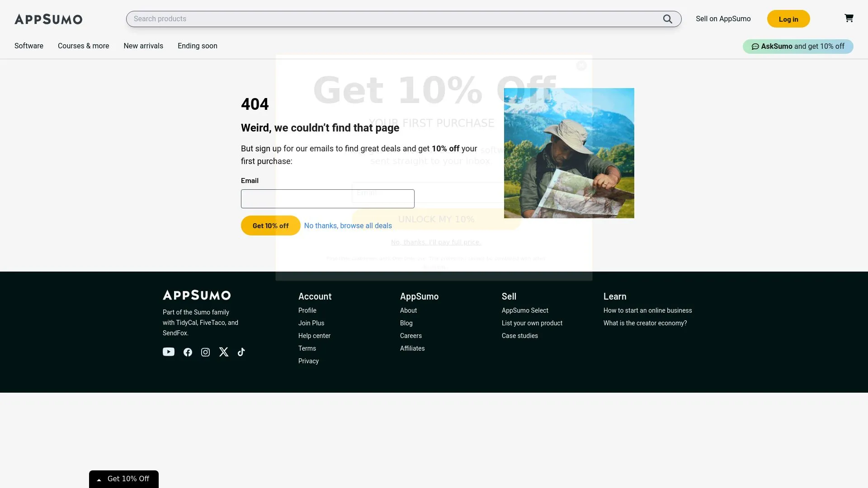Open the Help center link
This screenshot has width=868, height=488.
tap(314, 336)
